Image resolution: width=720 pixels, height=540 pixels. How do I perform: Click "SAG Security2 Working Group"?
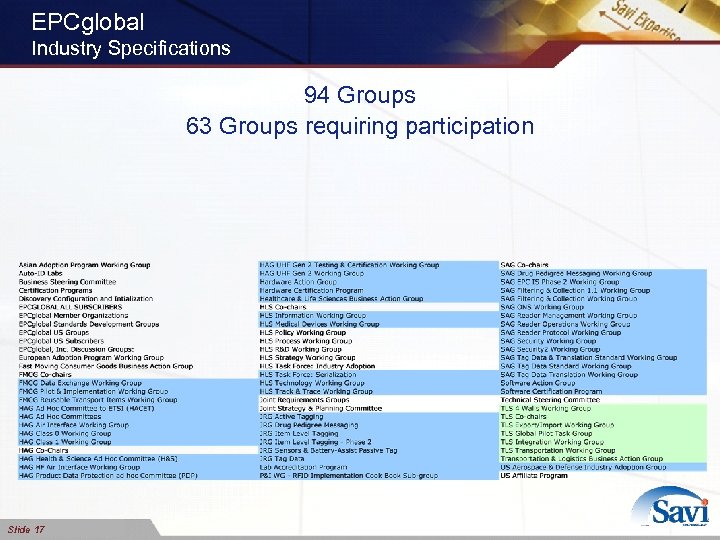(x=550, y=349)
